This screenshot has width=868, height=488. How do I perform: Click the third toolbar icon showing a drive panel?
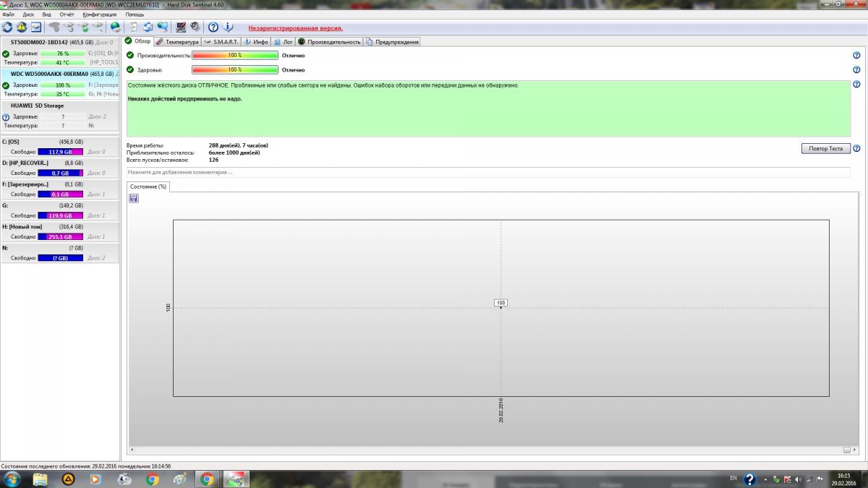(35, 27)
